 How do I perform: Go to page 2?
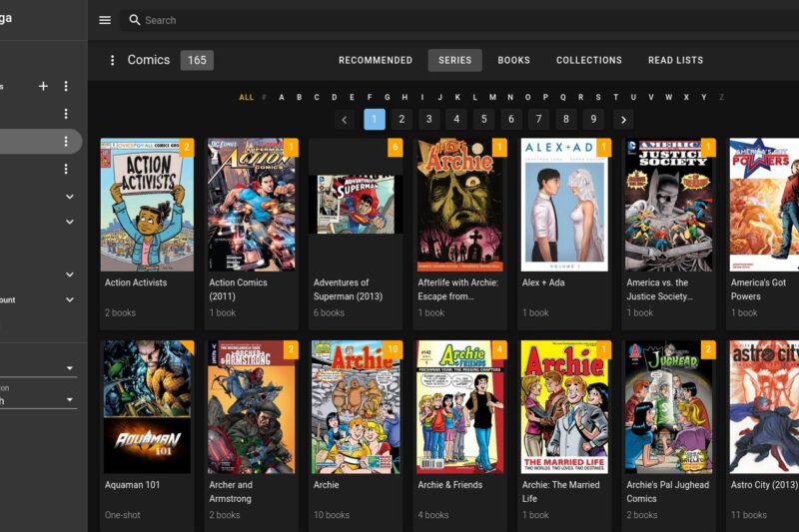[401, 119]
